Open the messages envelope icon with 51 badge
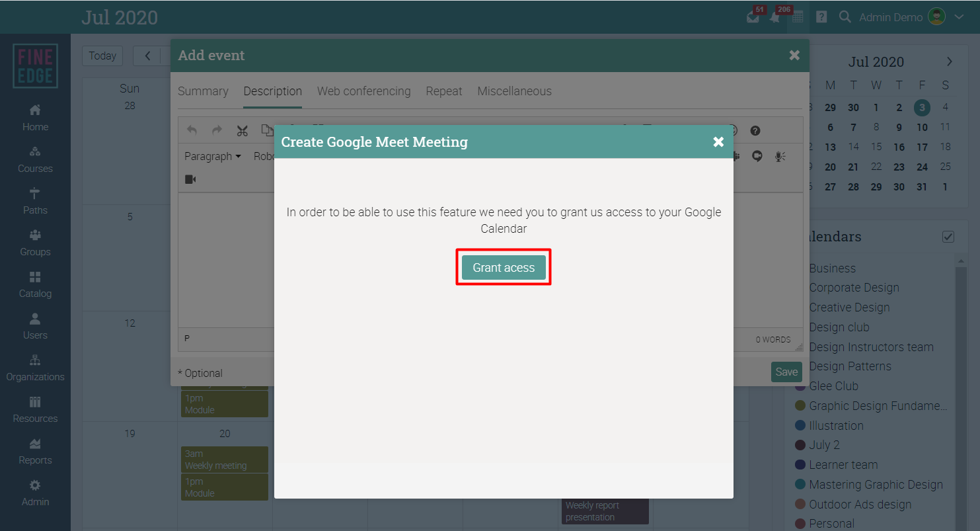This screenshot has width=980, height=531. point(754,17)
